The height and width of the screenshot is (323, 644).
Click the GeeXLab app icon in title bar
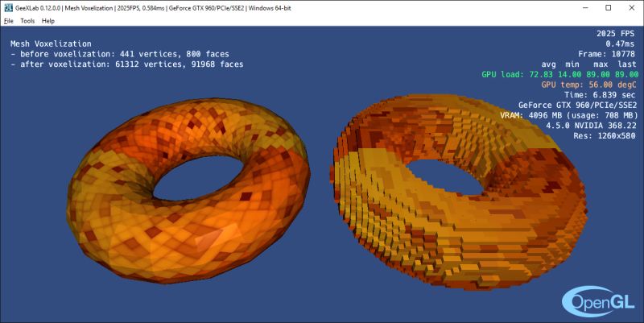[8, 8]
